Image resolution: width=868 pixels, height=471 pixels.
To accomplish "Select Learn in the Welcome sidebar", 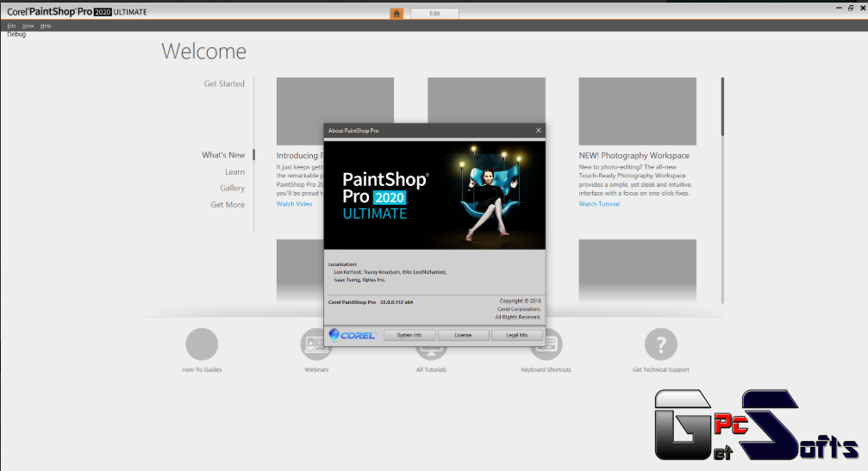I will pos(234,172).
